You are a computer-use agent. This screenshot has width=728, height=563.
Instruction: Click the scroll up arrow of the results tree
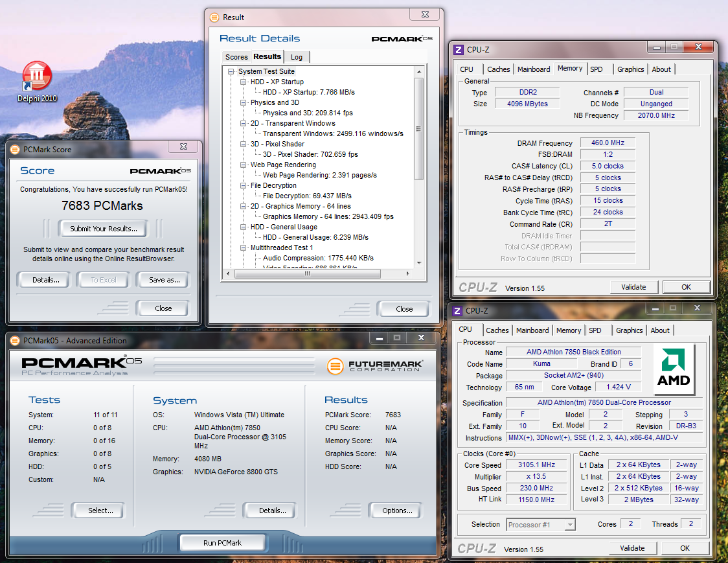point(419,72)
